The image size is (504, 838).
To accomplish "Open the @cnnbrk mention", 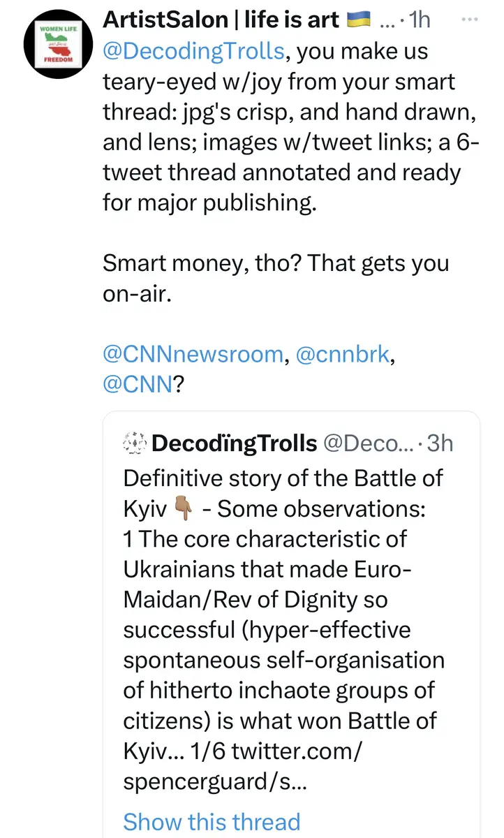I will [x=343, y=354].
